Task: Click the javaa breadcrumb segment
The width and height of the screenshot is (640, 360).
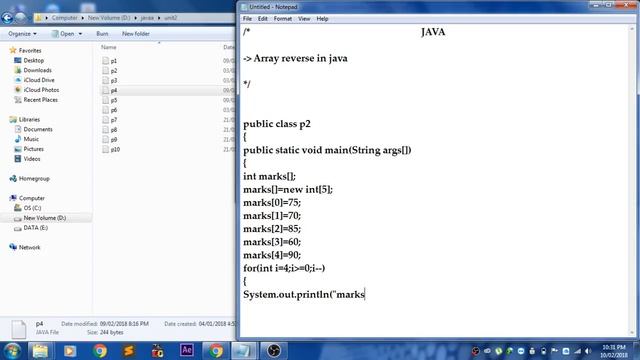Action: point(147,18)
